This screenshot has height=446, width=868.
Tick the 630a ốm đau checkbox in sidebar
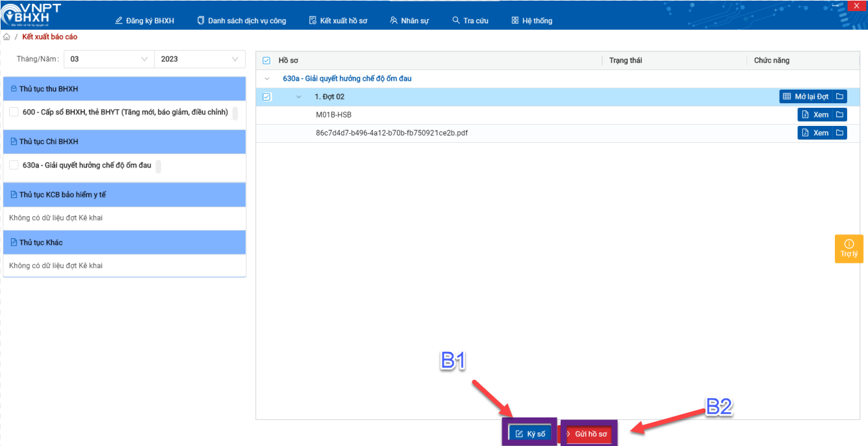point(14,166)
